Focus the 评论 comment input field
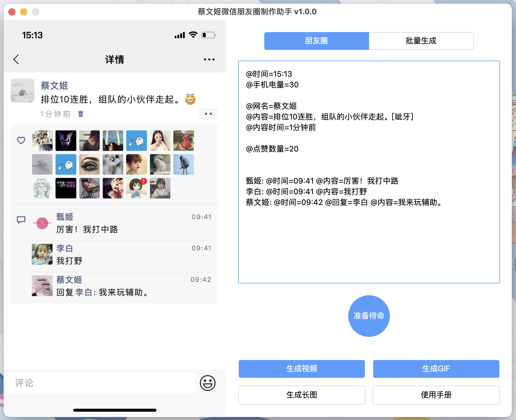 (x=101, y=383)
